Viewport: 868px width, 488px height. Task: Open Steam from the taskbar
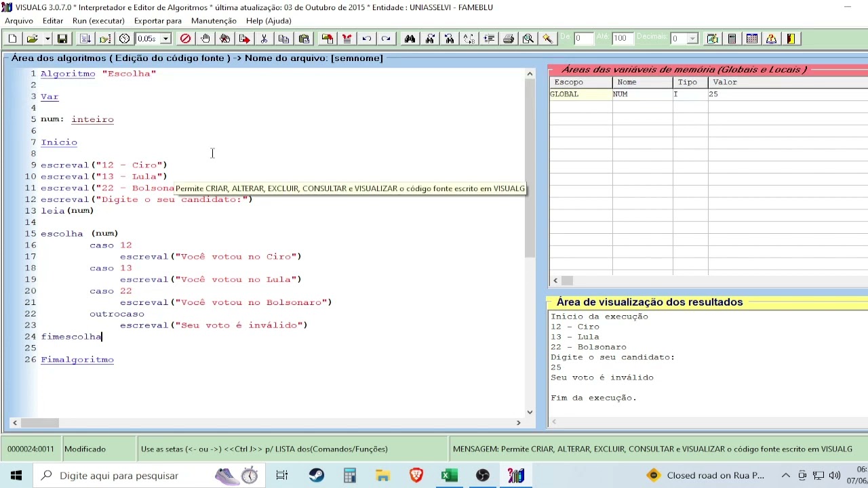click(317, 475)
